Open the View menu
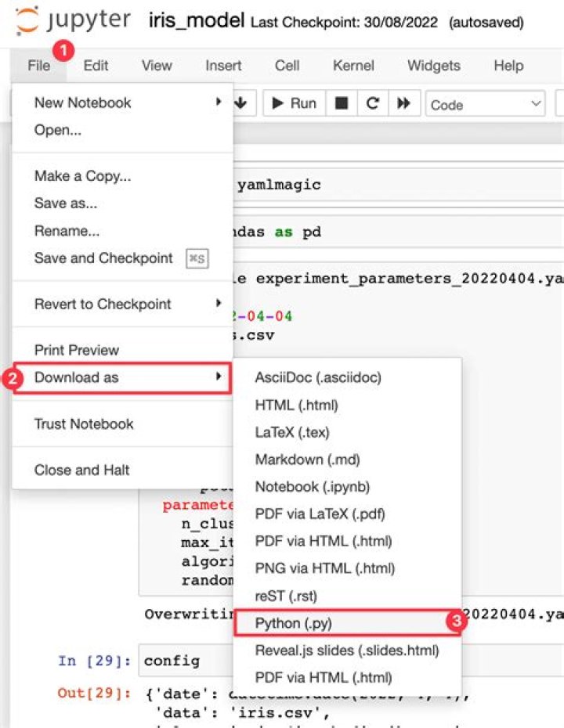Image resolution: width=564 pixels, height=728 pixels. [157, 66]
